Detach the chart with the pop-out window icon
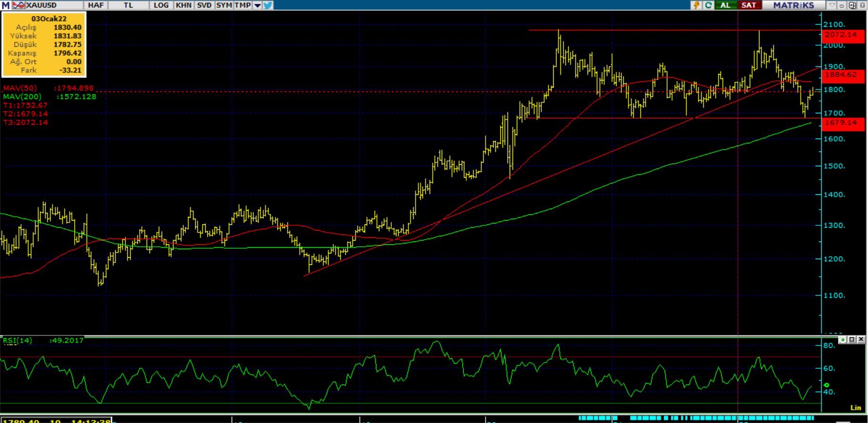This screenshot has width=868, height=423. (x=852, y=5)
